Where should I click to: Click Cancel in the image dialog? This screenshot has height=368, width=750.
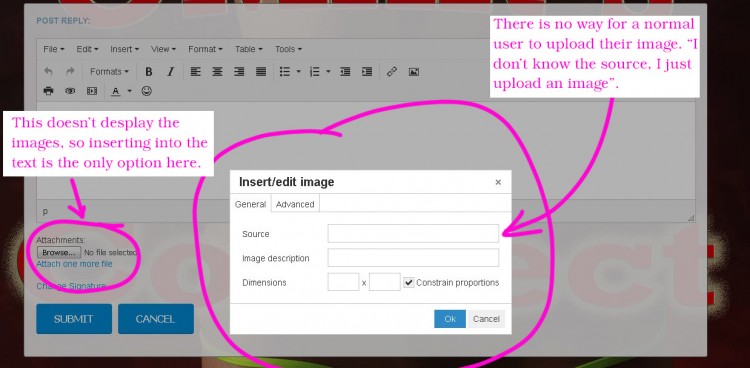[486, 319]
